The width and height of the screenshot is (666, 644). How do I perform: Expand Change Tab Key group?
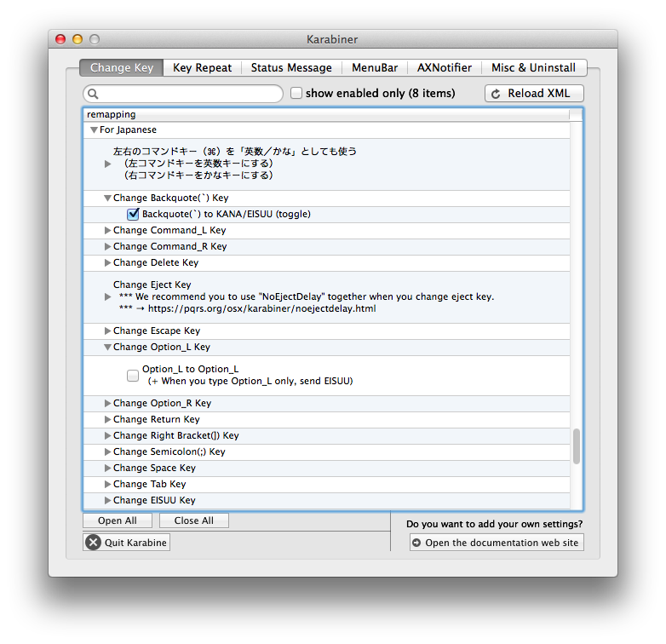108,484
